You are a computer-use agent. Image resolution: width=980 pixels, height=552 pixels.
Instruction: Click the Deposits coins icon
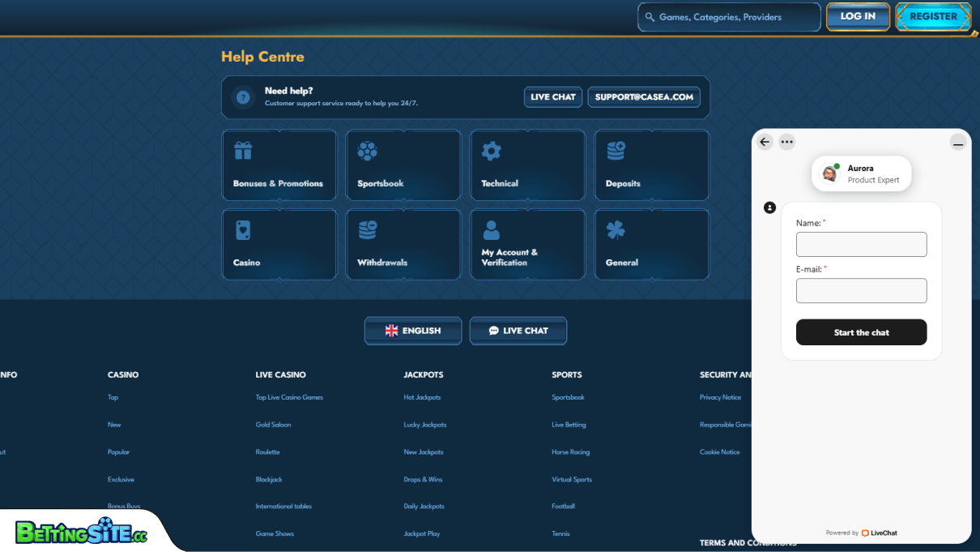[x=616, y=151]
